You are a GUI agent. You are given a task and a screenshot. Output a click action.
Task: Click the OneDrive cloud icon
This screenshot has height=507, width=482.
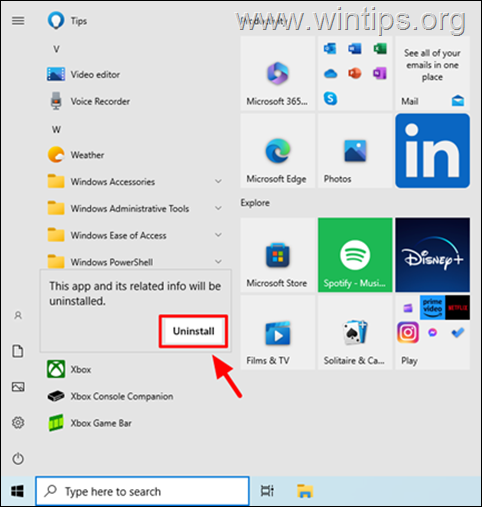(330, 73)
